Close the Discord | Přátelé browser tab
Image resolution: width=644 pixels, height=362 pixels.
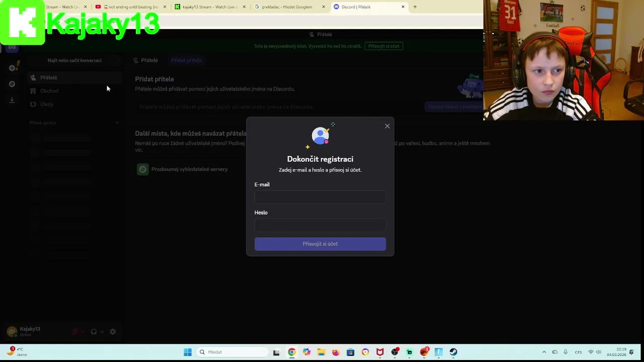[x=403, y=7]
